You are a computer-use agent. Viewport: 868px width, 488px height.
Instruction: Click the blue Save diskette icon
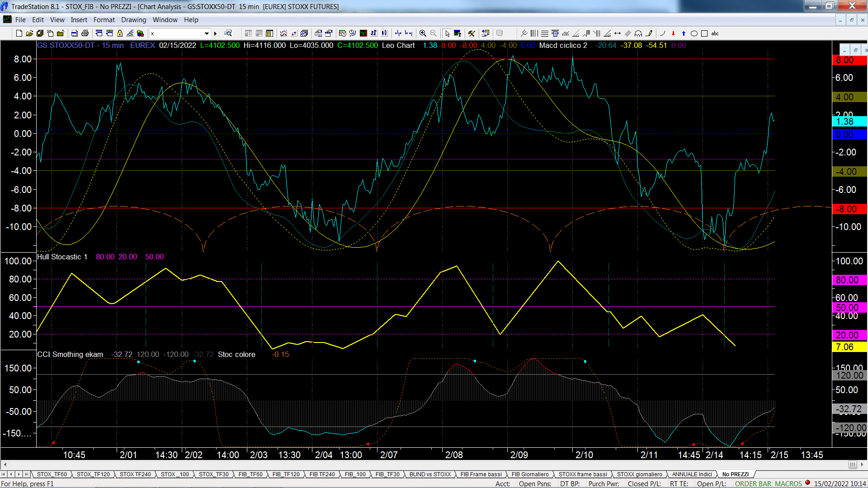click(x=40, y=33)
